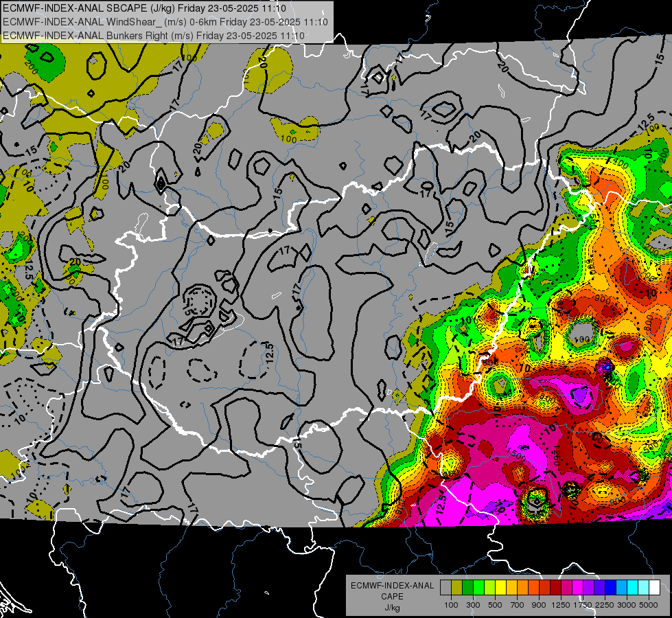This screenshot has height=618, width=672.
Task: Click the dark red swatch left of 1250
Action: coord(555,588)
